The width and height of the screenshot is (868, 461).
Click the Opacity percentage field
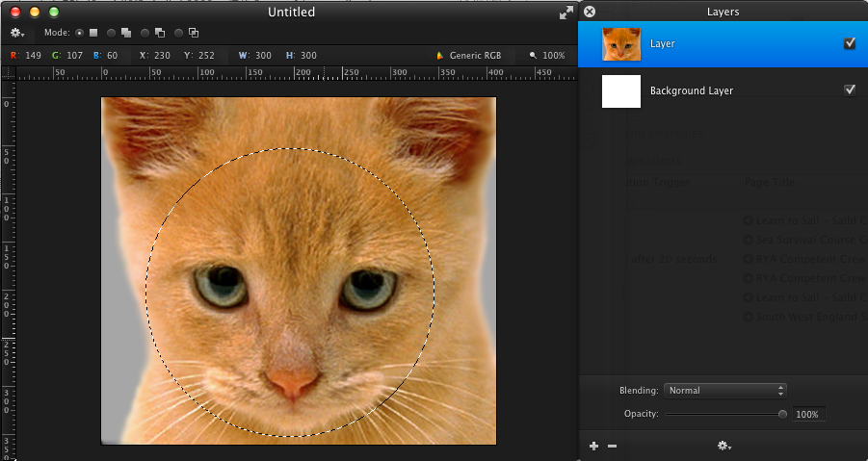(x=807, y=414)
